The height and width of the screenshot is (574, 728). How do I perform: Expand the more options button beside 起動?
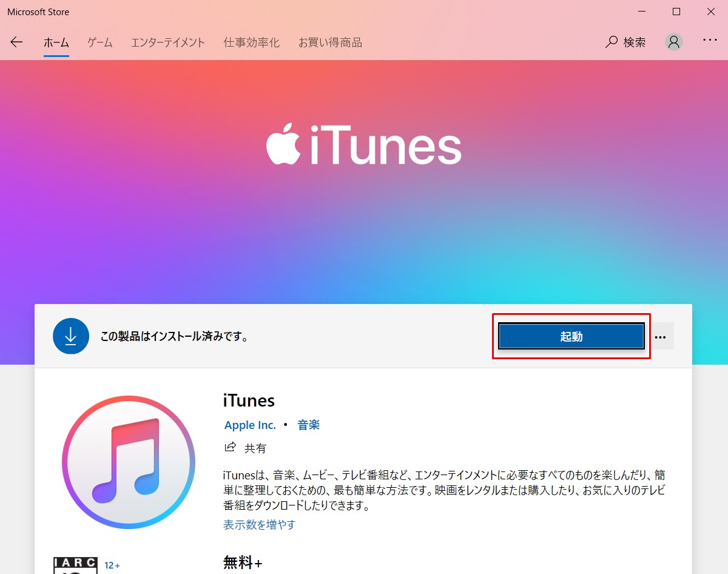pyautogui.click(x=661, y=336)
